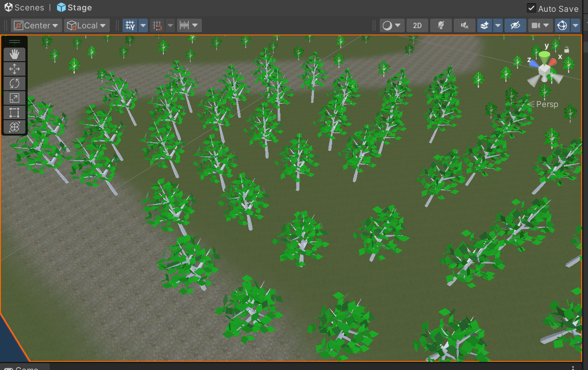Uncheck the Auto Save checkbox
This screenshot has height=370, width=588.
tap(531, 8)
